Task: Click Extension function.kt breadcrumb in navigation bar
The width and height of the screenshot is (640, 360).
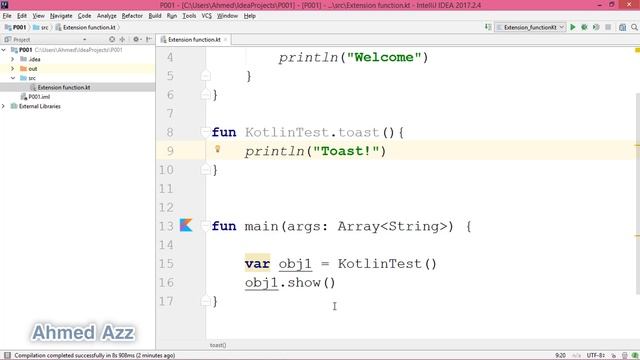Action: click(86, 27)
